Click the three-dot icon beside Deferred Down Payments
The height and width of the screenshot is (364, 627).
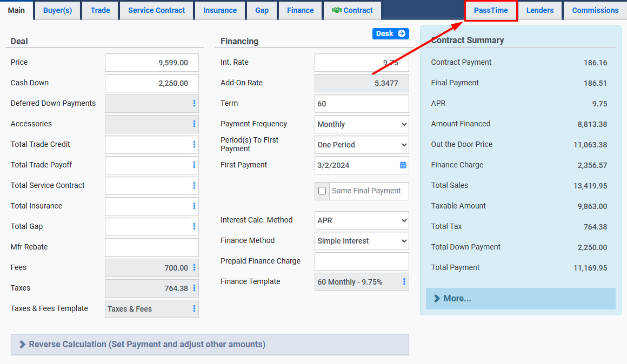coord(194,104)
